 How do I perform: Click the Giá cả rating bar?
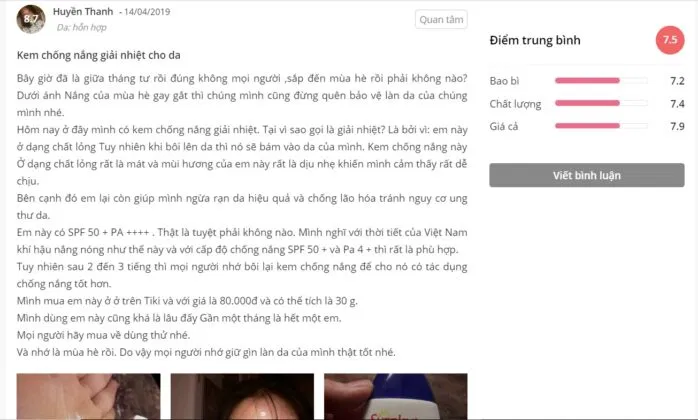[x=601, y=126]
